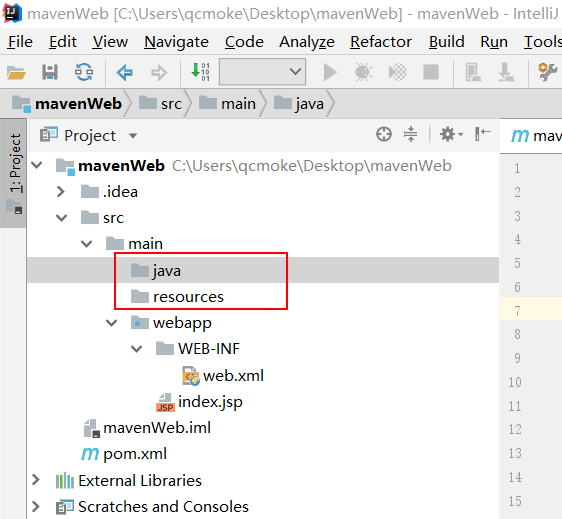This screenshot has width=562, height=519.
Task: Click the blue Back navigation arrow
Action: [125, 72]
